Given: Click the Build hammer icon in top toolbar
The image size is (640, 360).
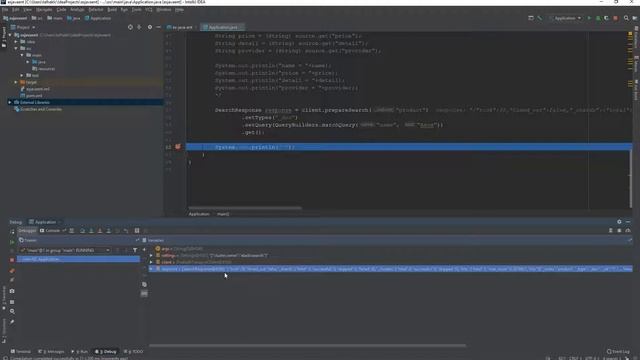Looking at the screenshot, I should pyautogui.click(x=540, y=18).
